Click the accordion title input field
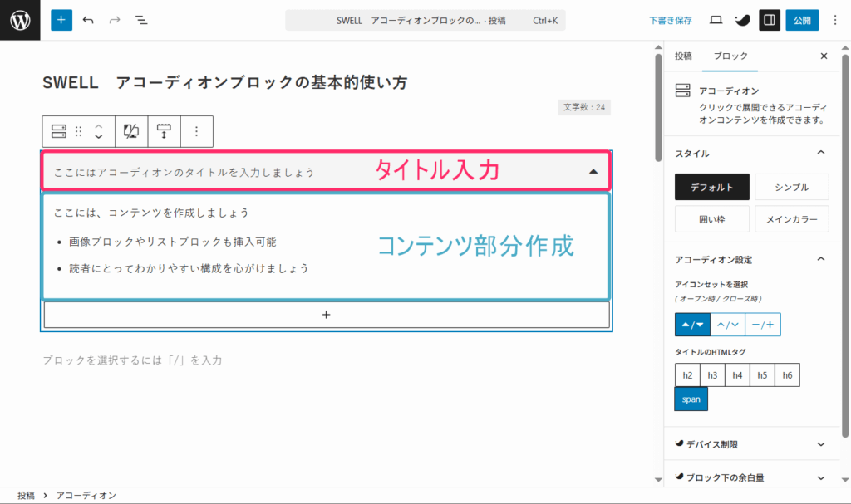 184,173
